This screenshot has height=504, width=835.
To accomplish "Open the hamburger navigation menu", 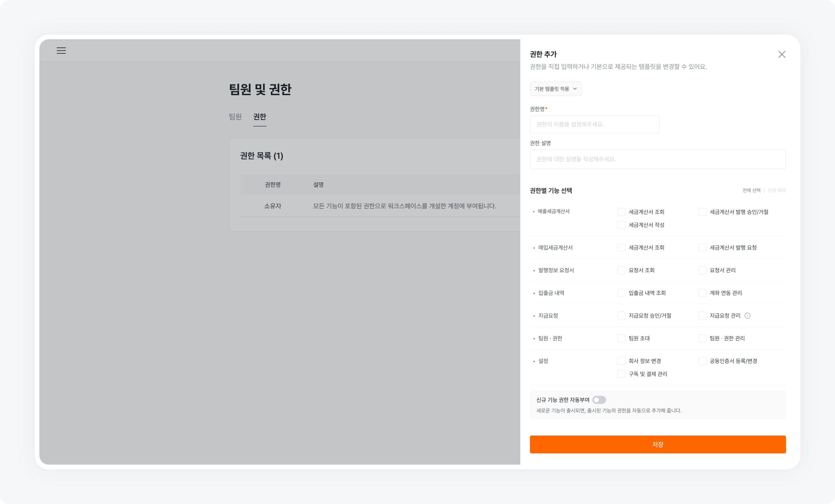I will [x=61, y=50].
